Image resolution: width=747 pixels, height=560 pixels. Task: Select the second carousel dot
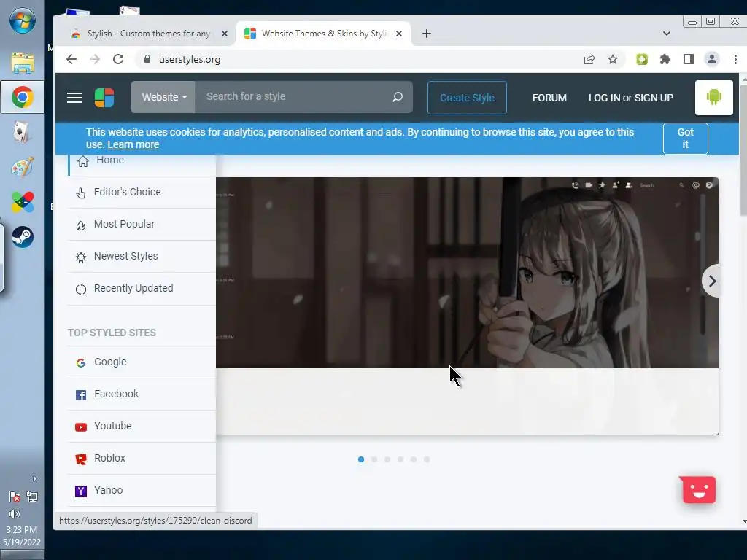pyautogui.click(x=374, y=459)
